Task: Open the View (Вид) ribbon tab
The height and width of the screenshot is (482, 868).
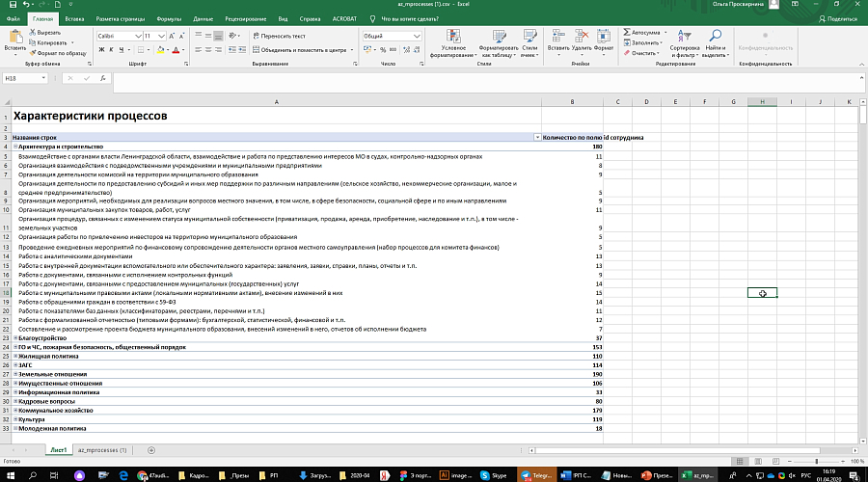Action: 283,19
